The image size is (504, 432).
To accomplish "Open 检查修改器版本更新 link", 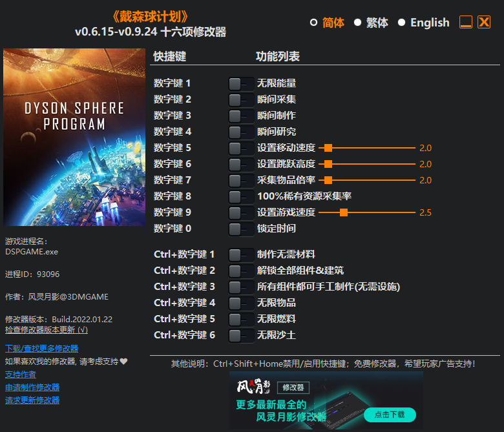I will point(47,330).
